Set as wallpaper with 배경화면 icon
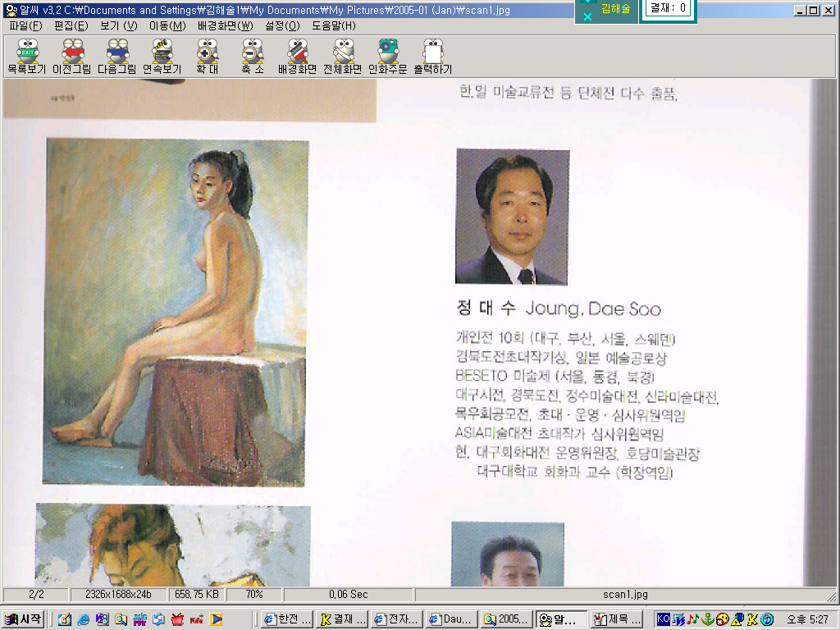 297,57
